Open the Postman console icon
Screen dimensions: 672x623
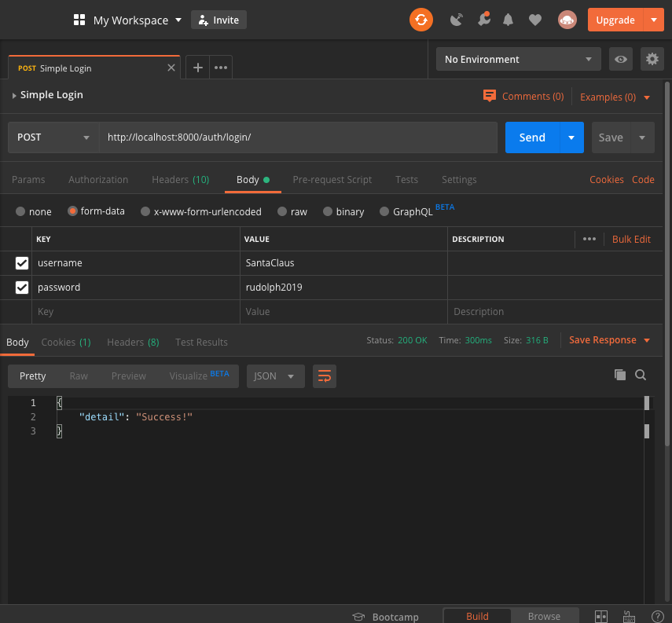[627, 616]
